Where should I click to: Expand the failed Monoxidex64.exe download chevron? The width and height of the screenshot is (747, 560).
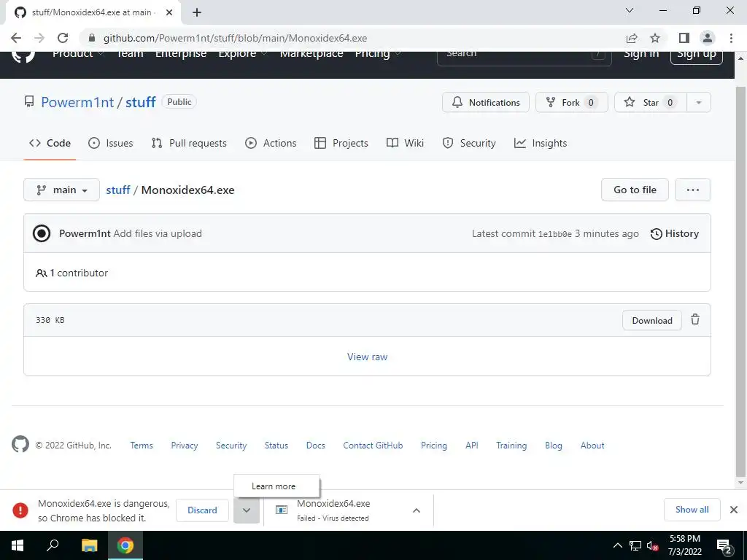[x=417, y=510]
